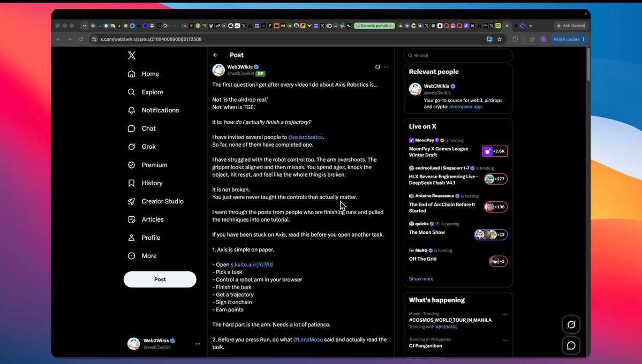Focus the X Search field
The width and height of the screenshot is (642, 364).
(458, 56)
